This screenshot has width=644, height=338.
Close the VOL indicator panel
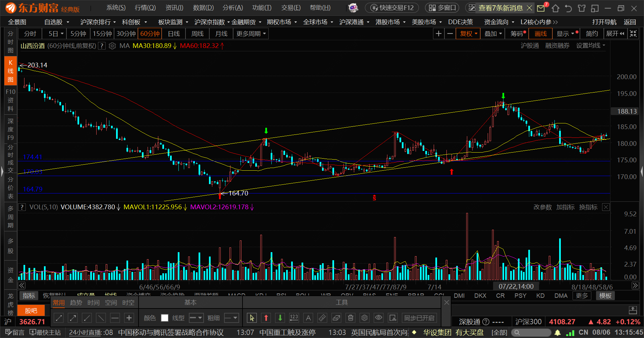pyautogui.click(x=606, y=207)
